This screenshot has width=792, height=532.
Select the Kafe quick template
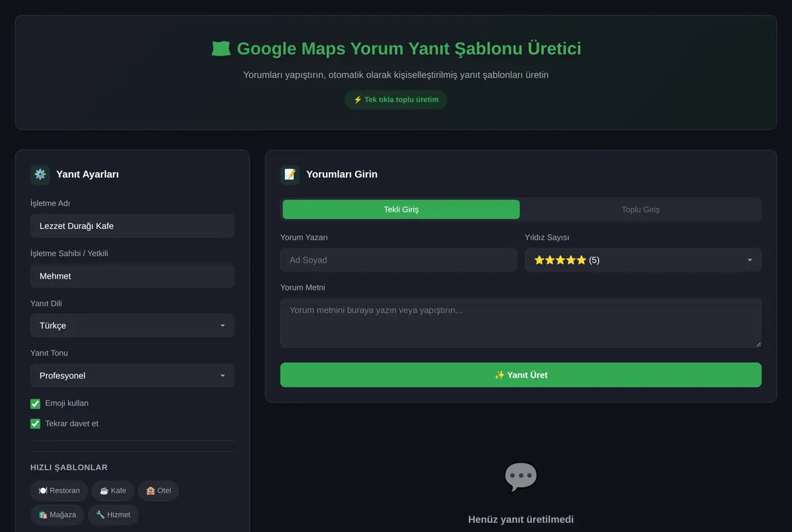click(x=113, y=490)
